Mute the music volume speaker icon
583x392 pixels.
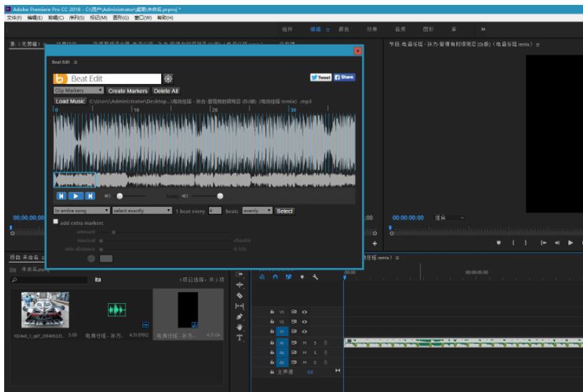coord(107,196)
